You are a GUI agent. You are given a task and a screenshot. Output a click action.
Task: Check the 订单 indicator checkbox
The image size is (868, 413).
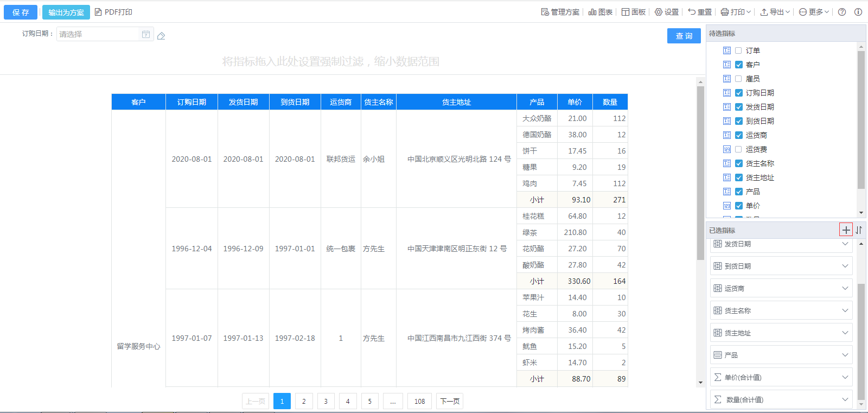click(738, 50)
